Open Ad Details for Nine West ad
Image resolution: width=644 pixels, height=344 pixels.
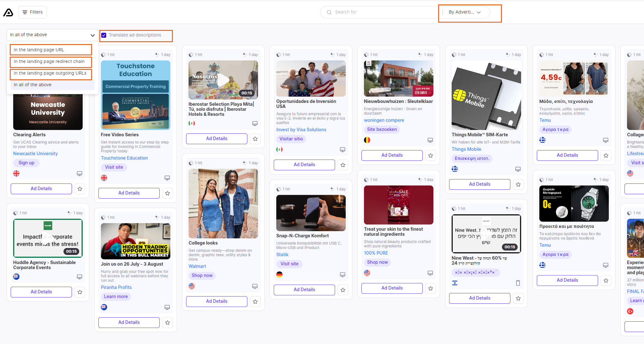(x=480, y=298)
